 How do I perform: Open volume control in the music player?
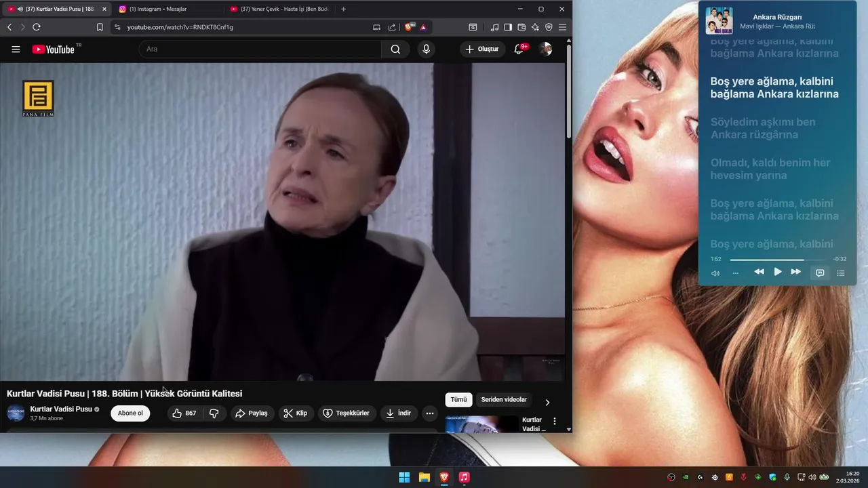click(x=715, y=273)
